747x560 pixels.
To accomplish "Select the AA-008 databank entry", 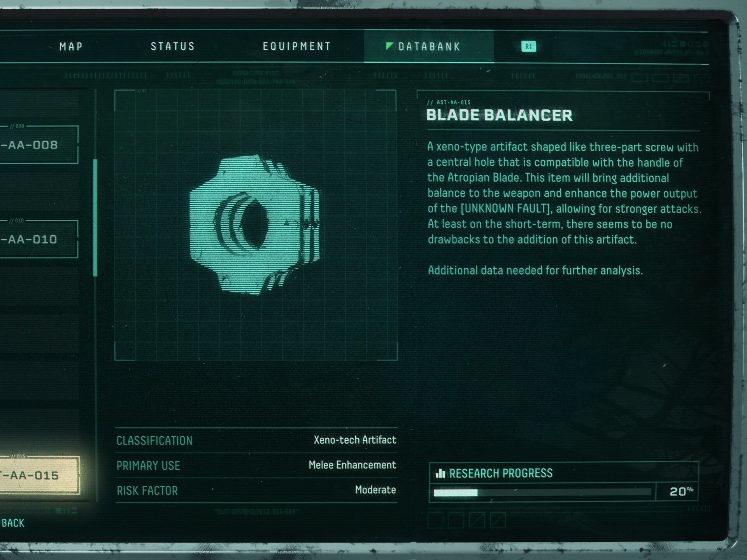I will click(39, 145).
